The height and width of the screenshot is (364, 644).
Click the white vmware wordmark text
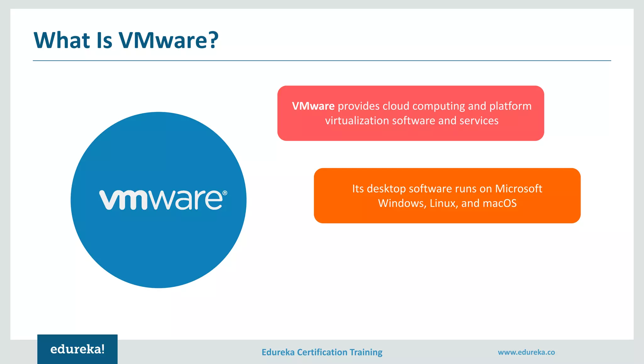pos(161,200)
